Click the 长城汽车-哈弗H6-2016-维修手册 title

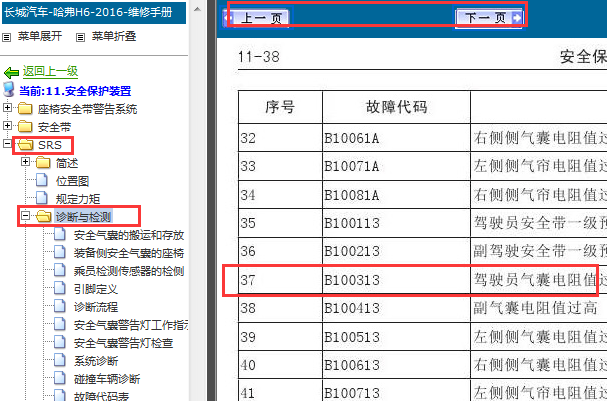point(93,12)
